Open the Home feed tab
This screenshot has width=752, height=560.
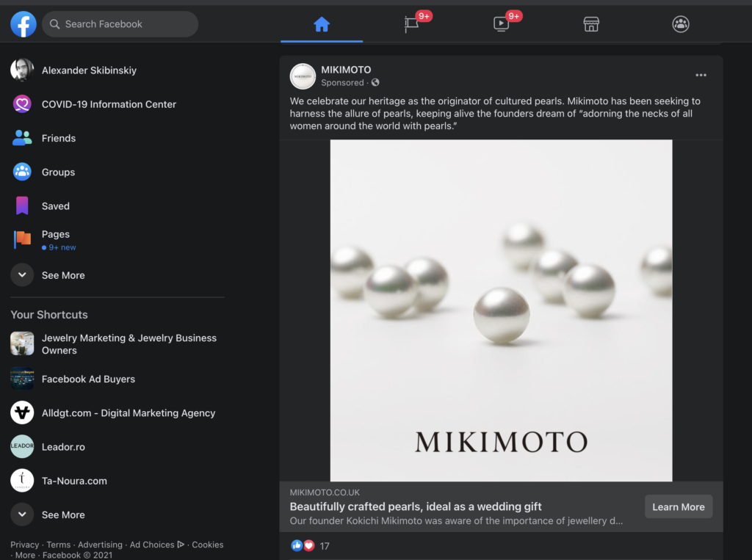coord(322,24)
